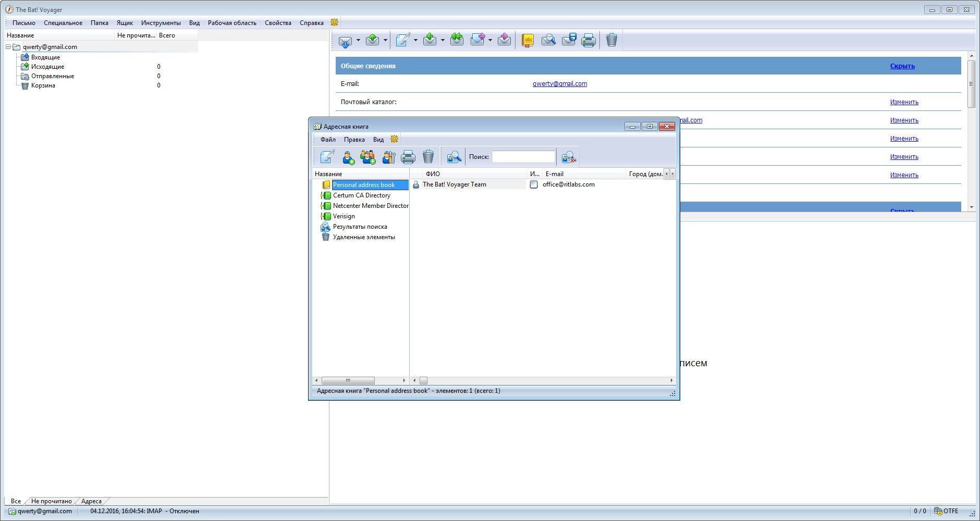The height and width of the screenshot is (521, 980).
Task: Click the find contact magnifier icon
Action: point(454,157)
